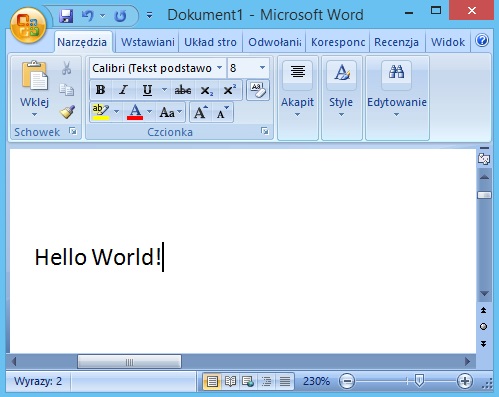Apply superscript formatting
Screen dimensions: 499x397
tap(229, 90)
